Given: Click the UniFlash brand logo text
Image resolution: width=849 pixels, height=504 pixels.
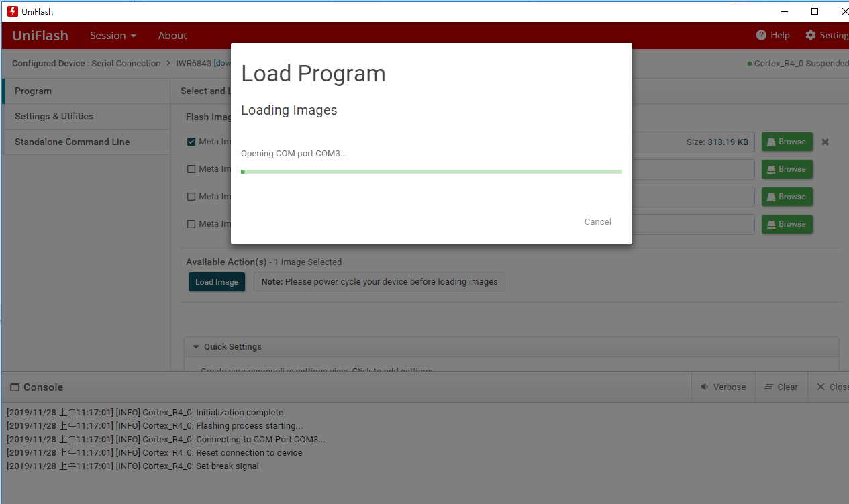Looking at the screenshot, I should (x=40, y=36).
